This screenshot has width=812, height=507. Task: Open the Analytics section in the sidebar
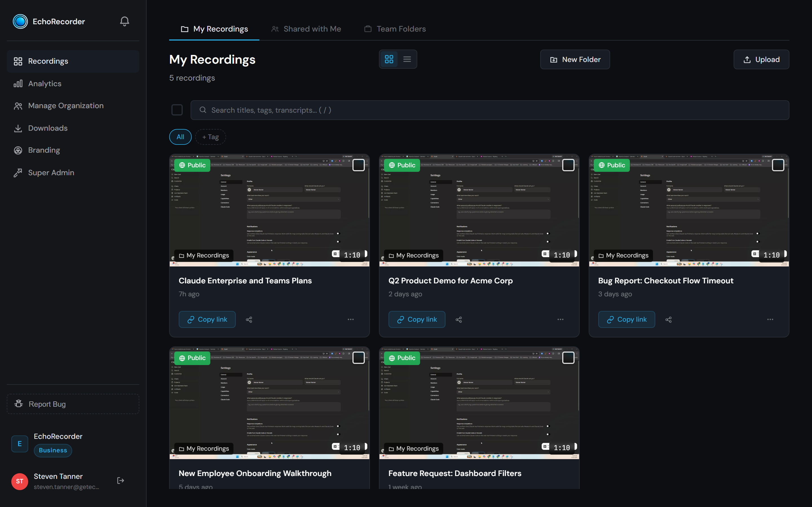(45, 83)
